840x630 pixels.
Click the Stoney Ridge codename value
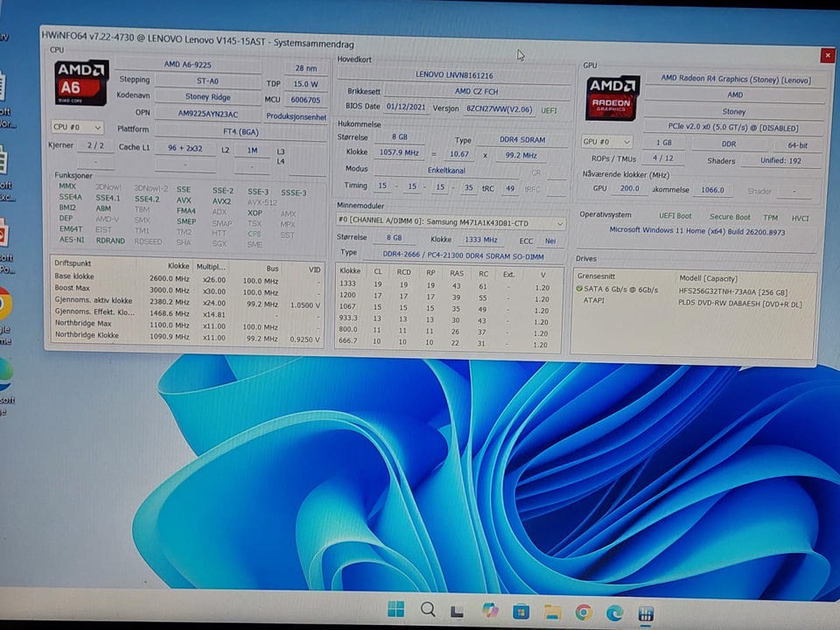(208, 97)
